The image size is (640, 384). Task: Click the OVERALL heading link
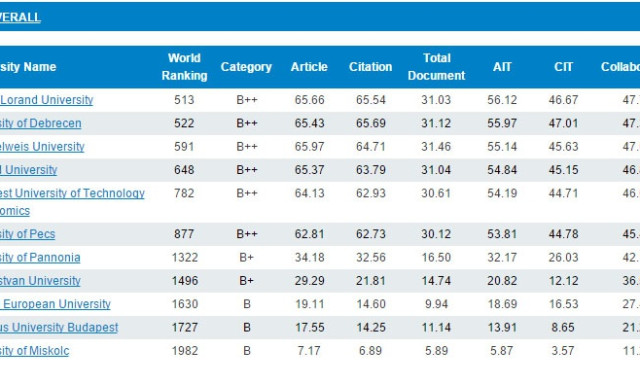[x=20, y=17]
